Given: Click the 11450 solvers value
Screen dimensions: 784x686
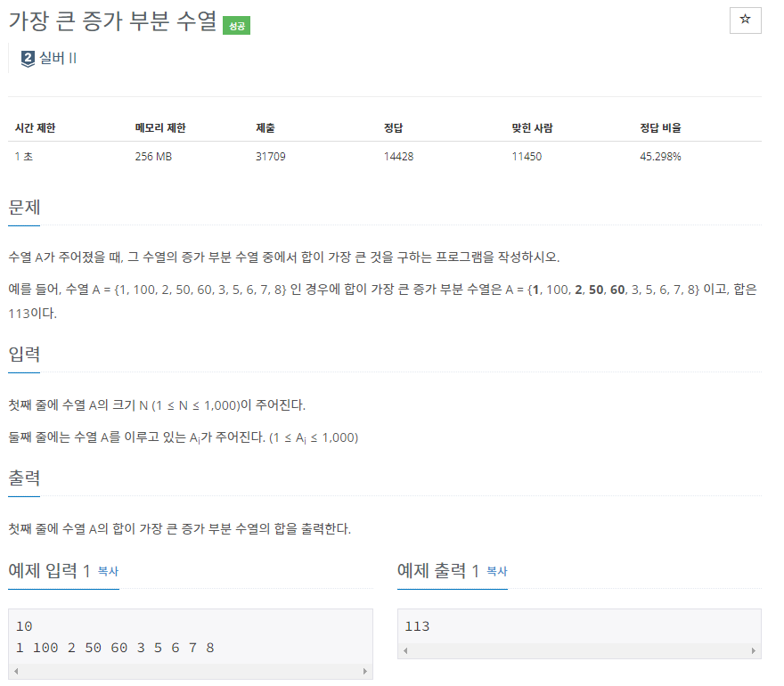Looking at the screenshot, I should pyautogui.click(x=527, y=157).
